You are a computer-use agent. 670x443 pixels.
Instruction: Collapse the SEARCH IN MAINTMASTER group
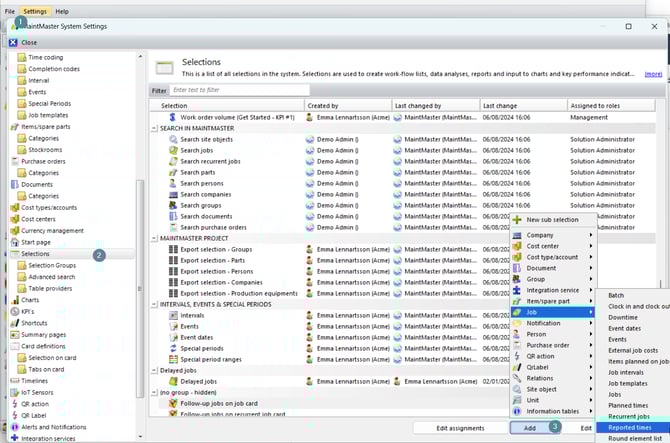pos(154,127)
